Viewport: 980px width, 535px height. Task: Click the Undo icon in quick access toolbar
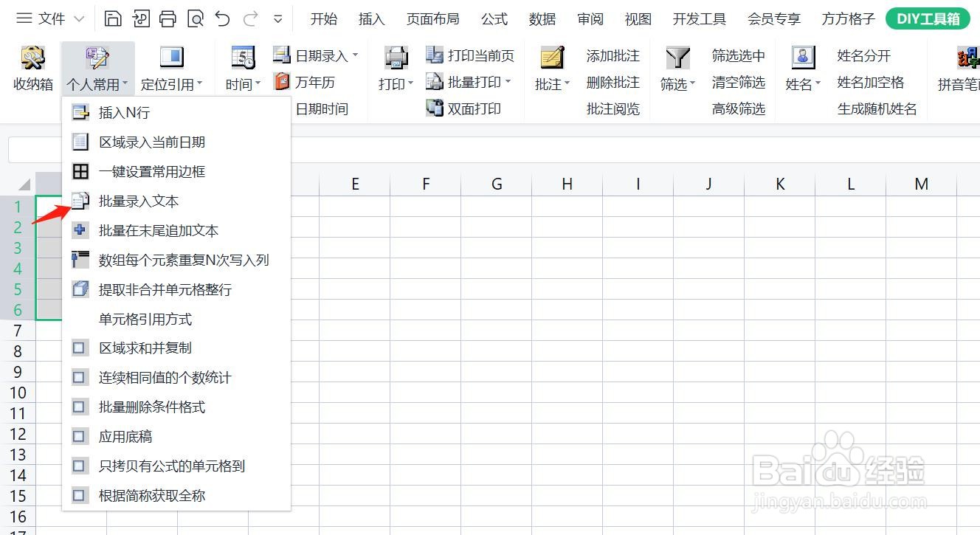222,18
